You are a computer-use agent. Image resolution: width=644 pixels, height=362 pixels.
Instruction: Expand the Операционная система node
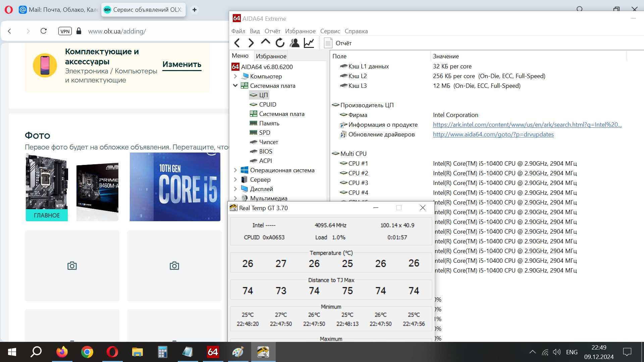coord(235,170)
